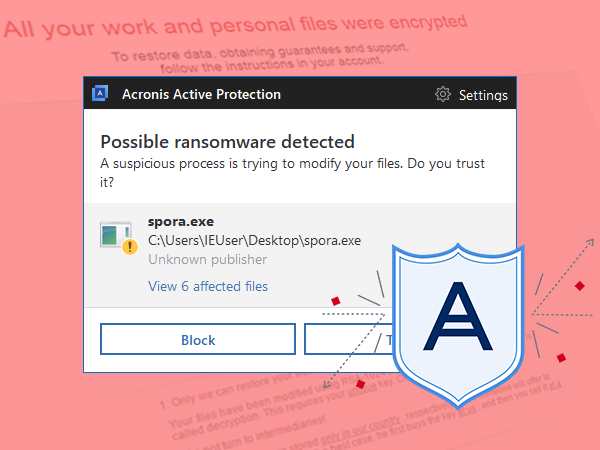
Task: Click the partially hidden Trust button
Action: pyautogui.click(x=348, y=339)
